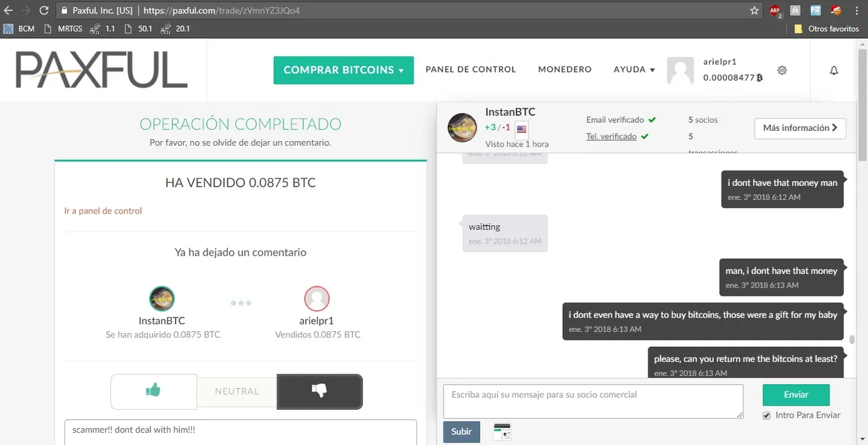Click the 0.00008477 balance text
The height and width of the screenshot is (445, 868).
click(x=732, y=78)
